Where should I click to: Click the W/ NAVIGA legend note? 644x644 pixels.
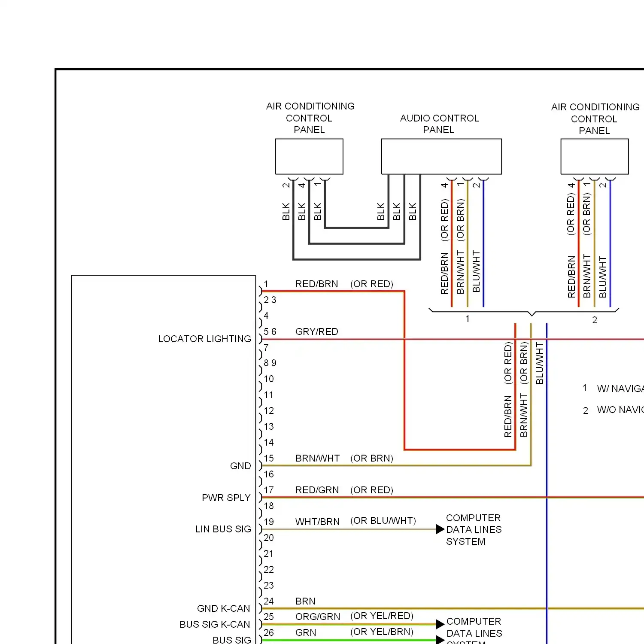pos(620,389)
